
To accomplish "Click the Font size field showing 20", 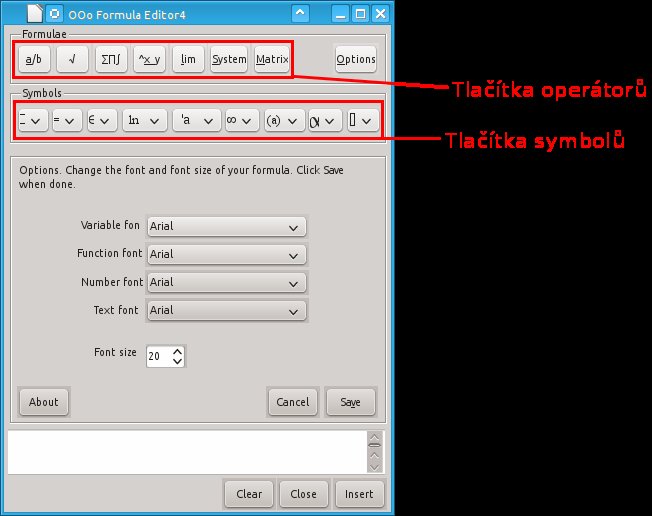I will click(x=159, y=356).
